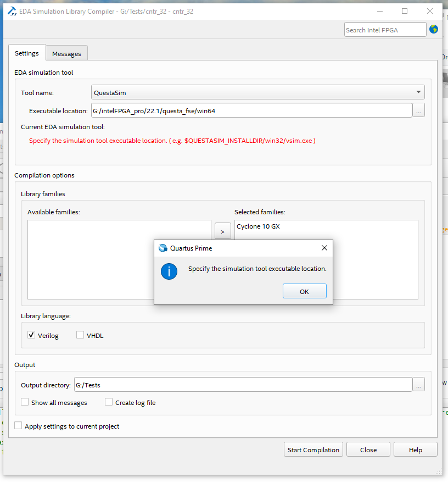
Task: Check Create log file
Action: [109, 402]
